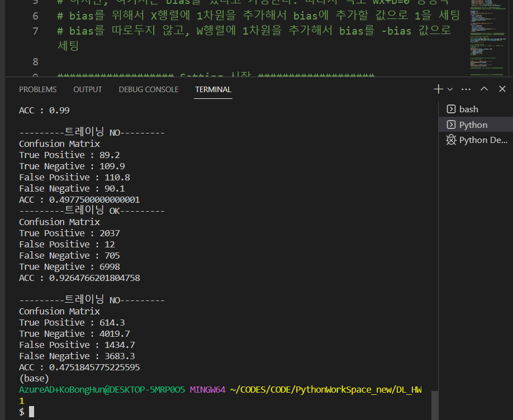Select the TERMINAL tab
This screenshot has width=513, height=420.
(213, 89)
